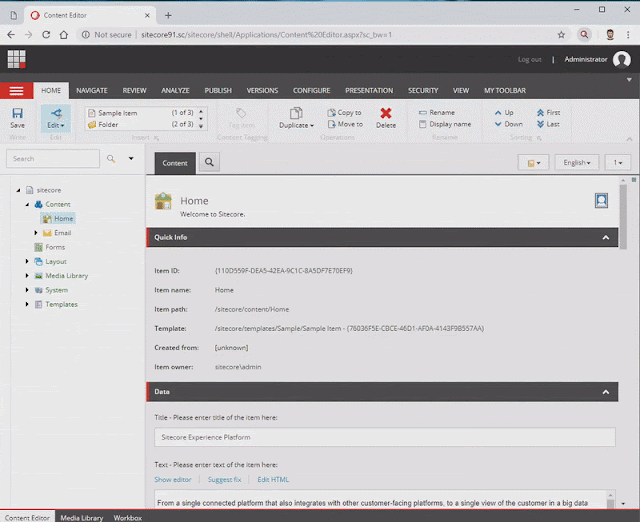Bookmark page with the star icon
This screenshot has height=522, width=640.
(562, 35)
